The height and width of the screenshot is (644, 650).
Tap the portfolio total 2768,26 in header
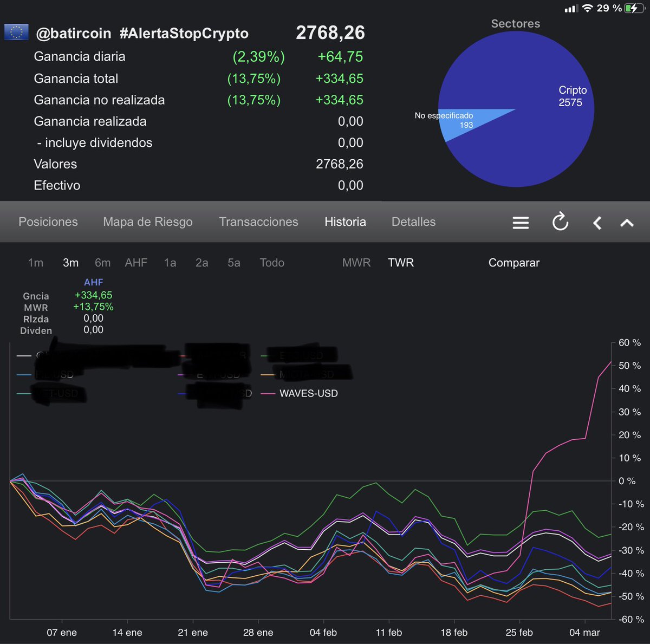coord(330,33)
